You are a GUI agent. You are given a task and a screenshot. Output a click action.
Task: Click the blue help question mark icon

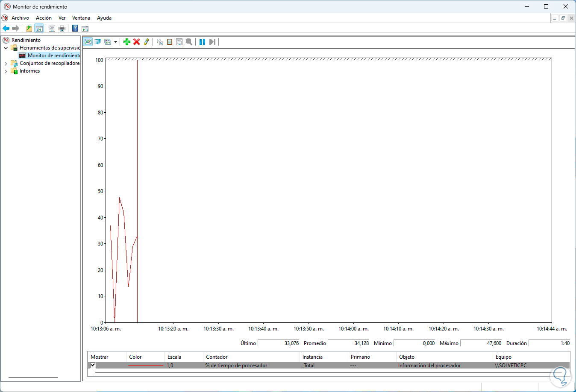coord(75,29)
